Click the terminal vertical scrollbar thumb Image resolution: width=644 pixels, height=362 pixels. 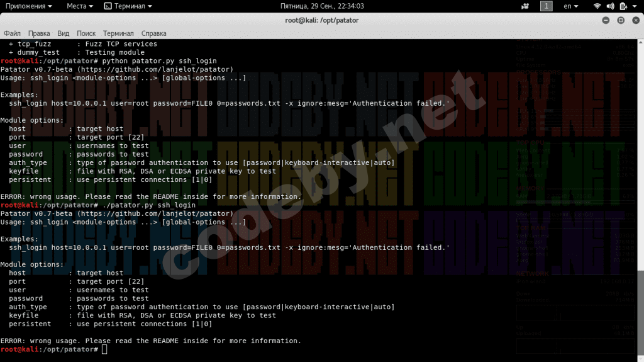click(641, 314)
